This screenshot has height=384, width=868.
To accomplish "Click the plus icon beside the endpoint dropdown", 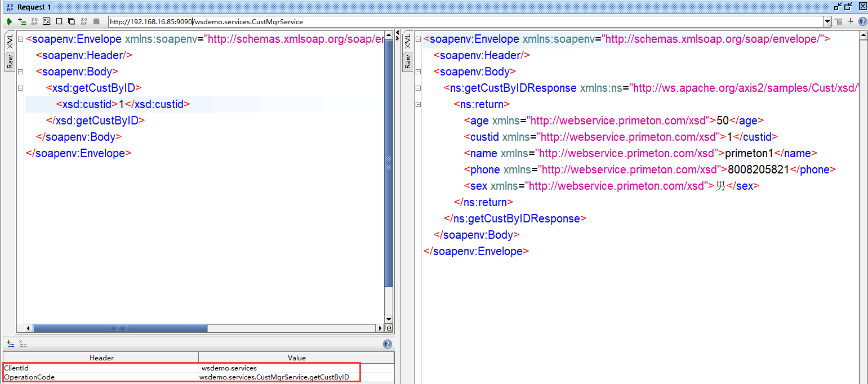I will 851,21.
